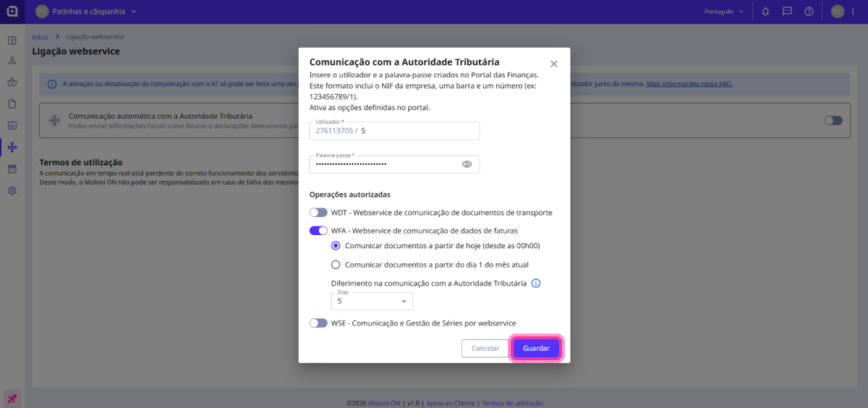This screenshot has height=408, width=868.
Task: Open Termos de utilização footer link
Action: [512, 403]
